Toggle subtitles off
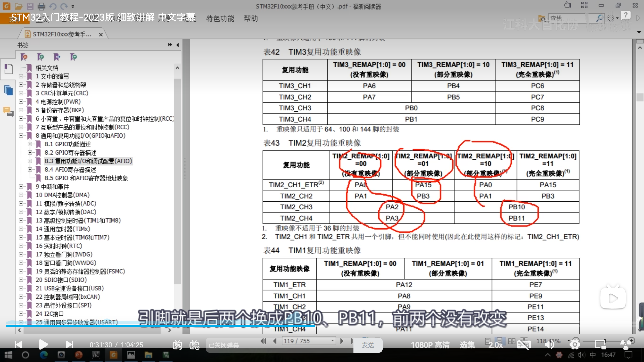Viewport: 644px width, 362px height. tap(524, 345)
